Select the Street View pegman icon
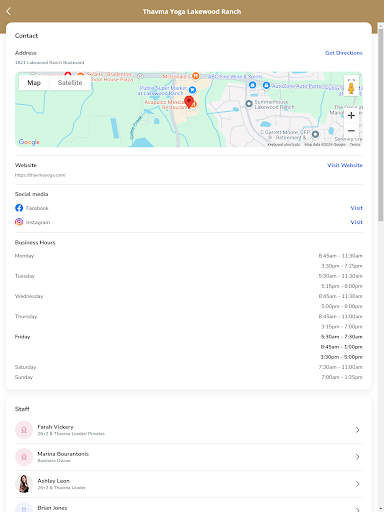The width and height of the screenshot is (384, 512). tap(351, 89)
